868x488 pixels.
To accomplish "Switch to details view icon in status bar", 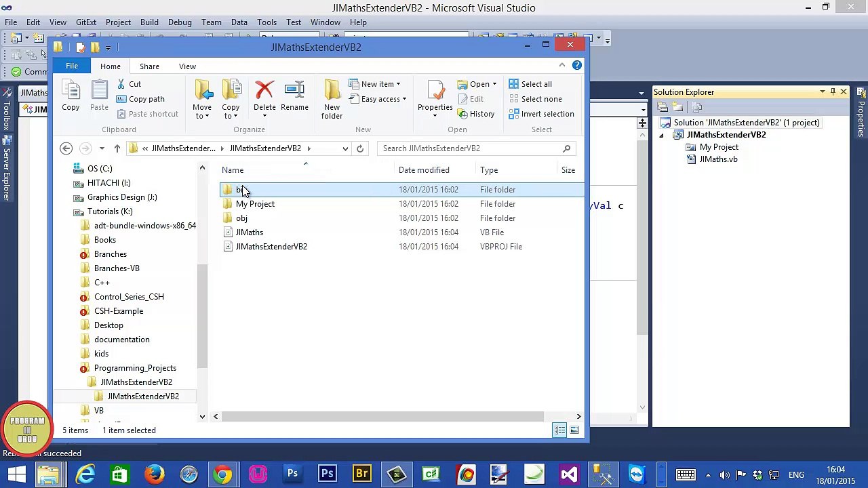I will pyautogui.click(x=560, y=430).
